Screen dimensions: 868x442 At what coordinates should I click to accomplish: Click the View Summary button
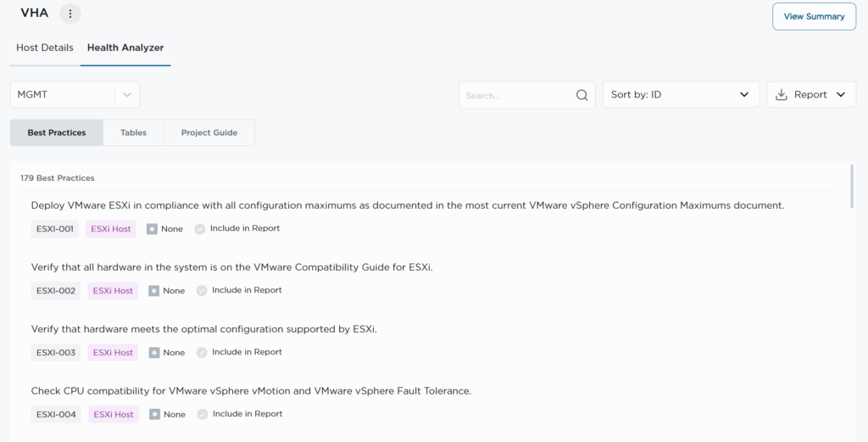[x=814, y=17]
